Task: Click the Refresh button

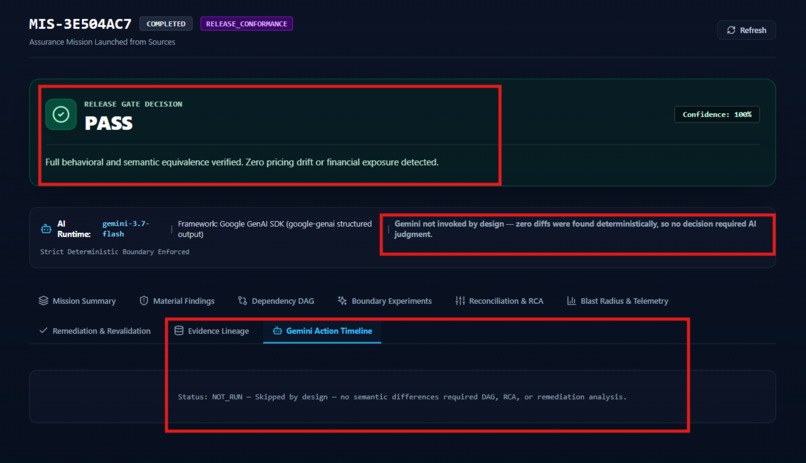Action: 746,30
